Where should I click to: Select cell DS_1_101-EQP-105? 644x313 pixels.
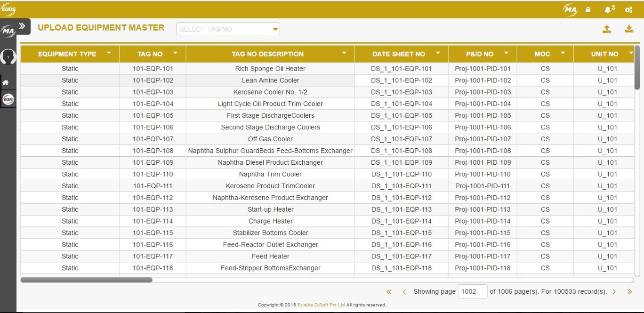tap(402, 116)
